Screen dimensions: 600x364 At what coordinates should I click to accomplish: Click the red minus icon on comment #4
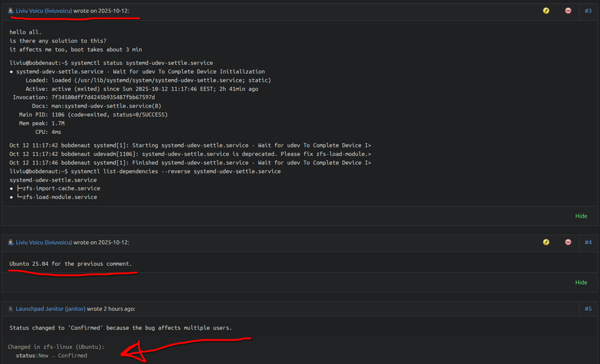568,242
